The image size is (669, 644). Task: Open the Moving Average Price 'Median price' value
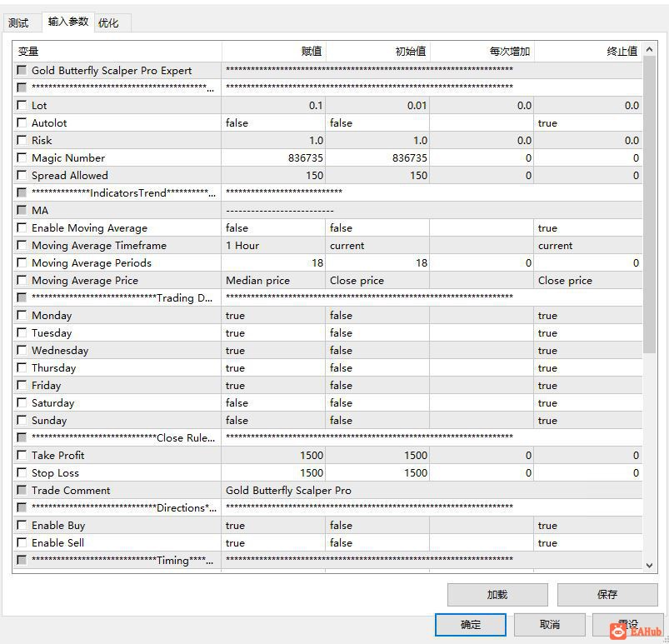[273, 281]
